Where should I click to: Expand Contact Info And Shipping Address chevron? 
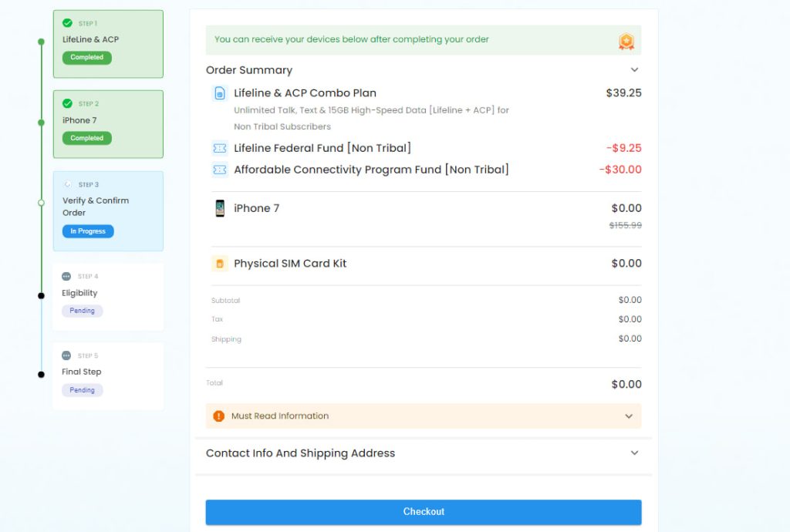point(634,453)
